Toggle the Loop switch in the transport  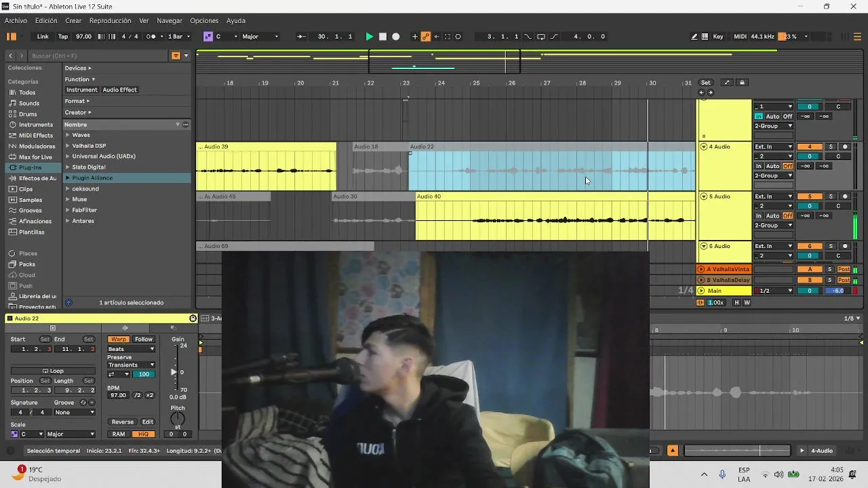coord(540,37)
